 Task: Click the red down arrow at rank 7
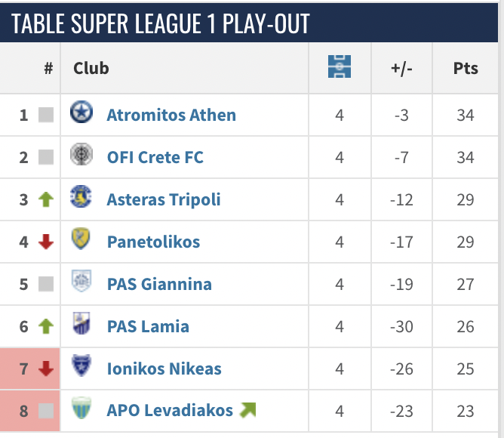(46, 369)
